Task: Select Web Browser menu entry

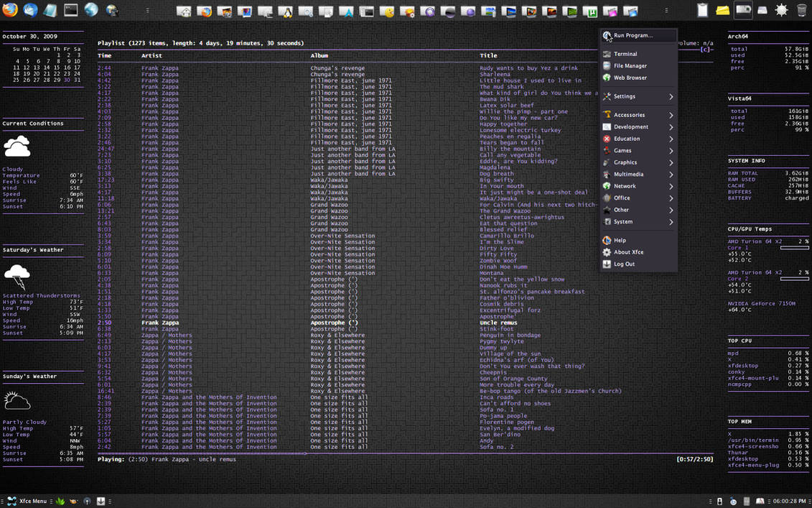Action: click(630, 78)
